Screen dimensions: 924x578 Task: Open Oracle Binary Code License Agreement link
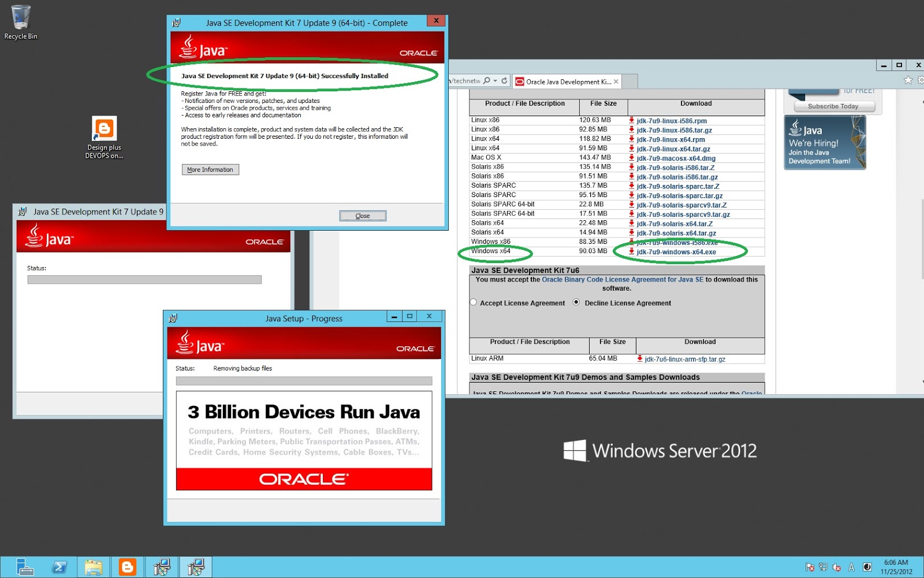click(623, 280)
